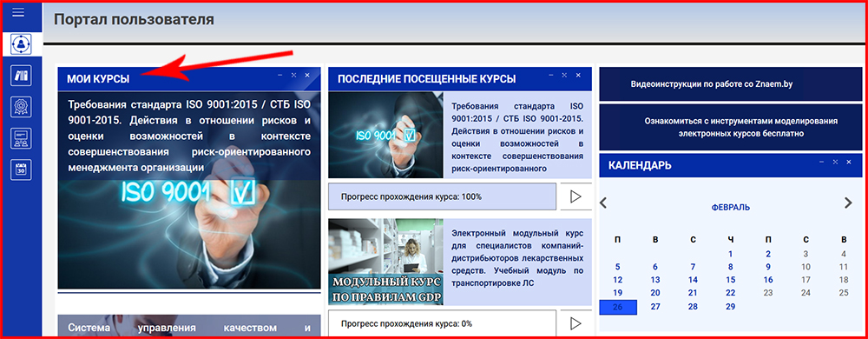Click the 100% course progress bar
This screenshot has width=868, height=339.
tap(443, 196)
